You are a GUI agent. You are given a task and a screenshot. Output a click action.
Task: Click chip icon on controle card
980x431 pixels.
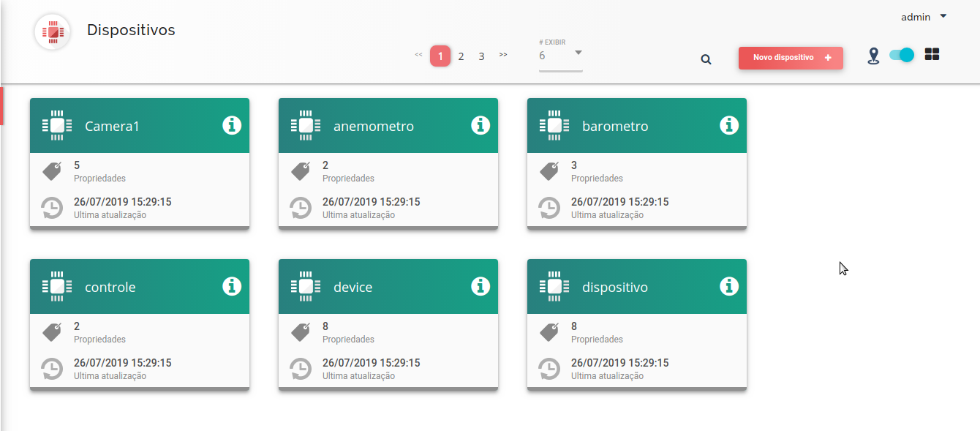(57, 286)
